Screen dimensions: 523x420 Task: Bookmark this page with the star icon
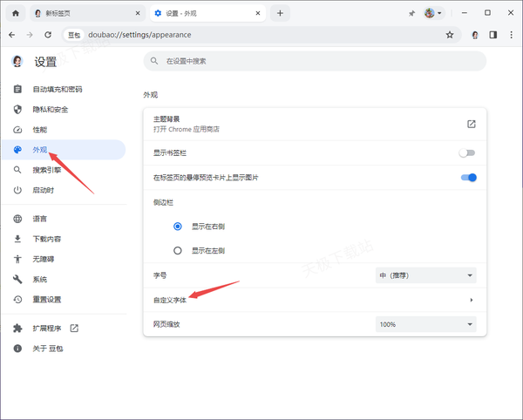[450, 35]
